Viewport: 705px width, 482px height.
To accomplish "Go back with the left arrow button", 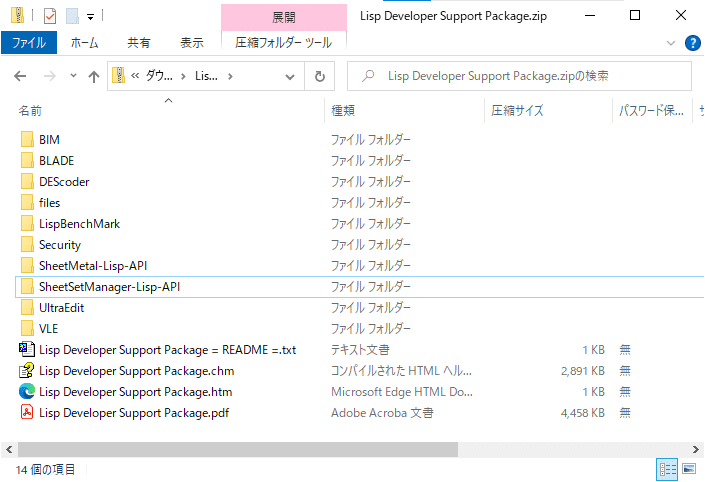I will pos(20,76).
